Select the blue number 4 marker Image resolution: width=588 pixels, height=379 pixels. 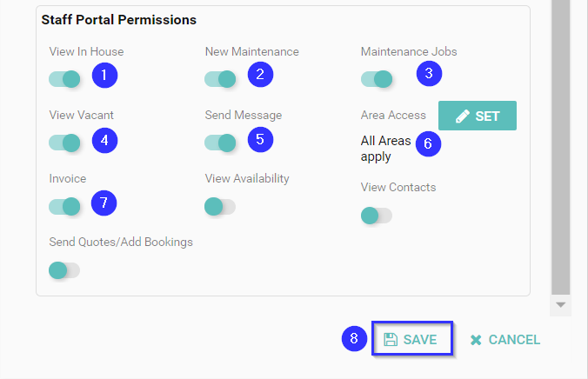(104, 139)
